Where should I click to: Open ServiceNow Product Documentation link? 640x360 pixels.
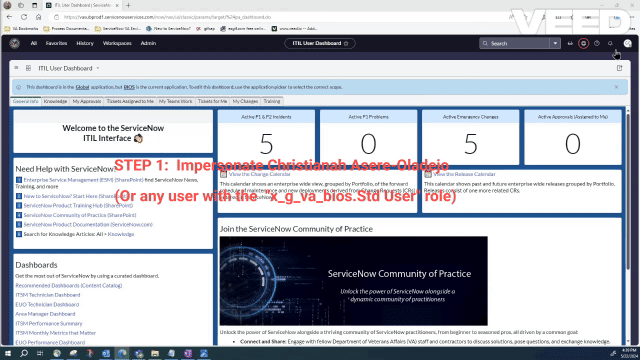point(88,224)
